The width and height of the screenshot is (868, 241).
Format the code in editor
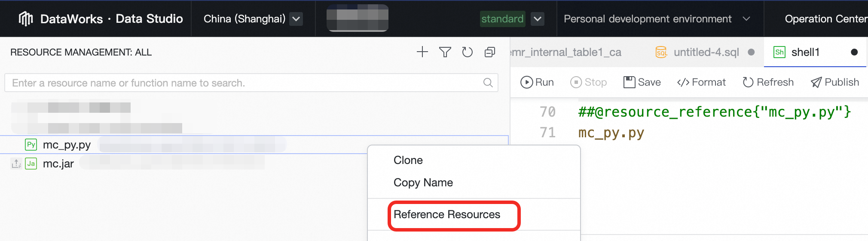[701, 82]
